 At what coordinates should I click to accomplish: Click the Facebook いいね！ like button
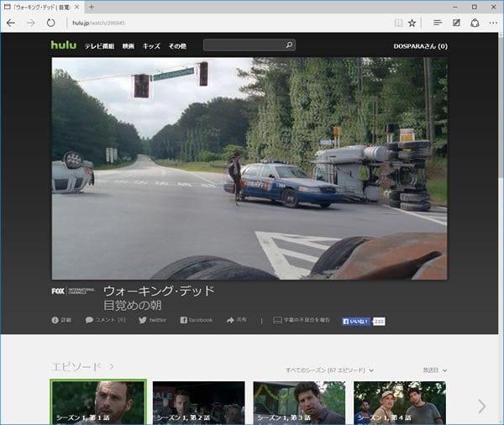pyautogui.click(x=356, y=321)
